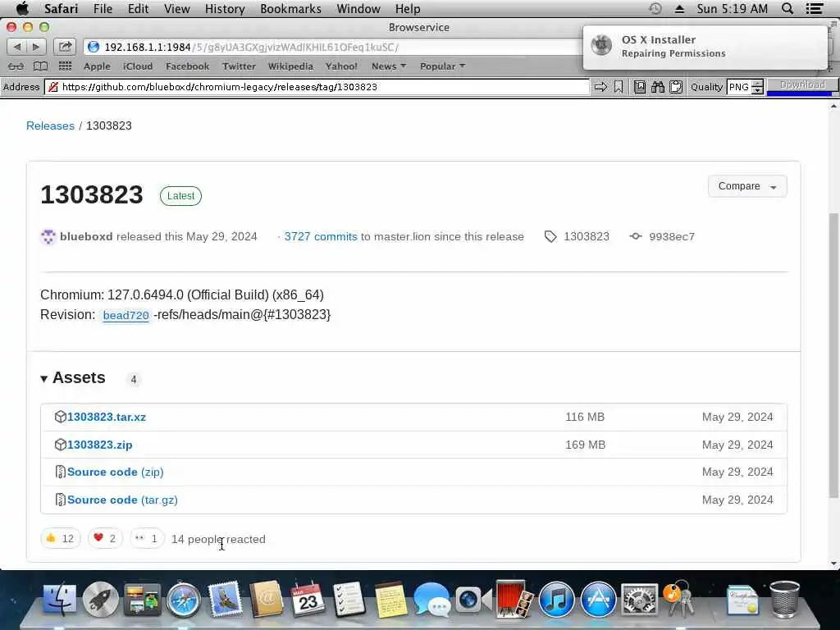Open the Safari Share button
The width and height of the screenshot is (840, 630).
(x=65, y=47)
